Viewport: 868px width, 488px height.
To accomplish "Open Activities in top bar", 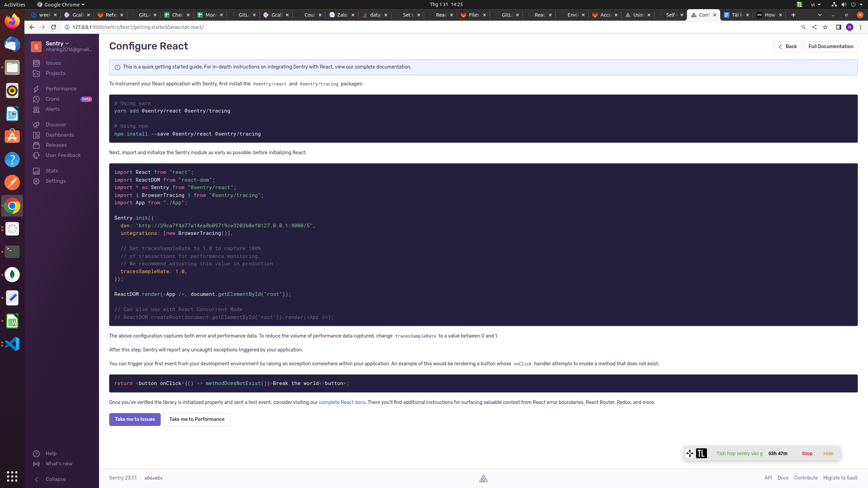I will (14, 4).
